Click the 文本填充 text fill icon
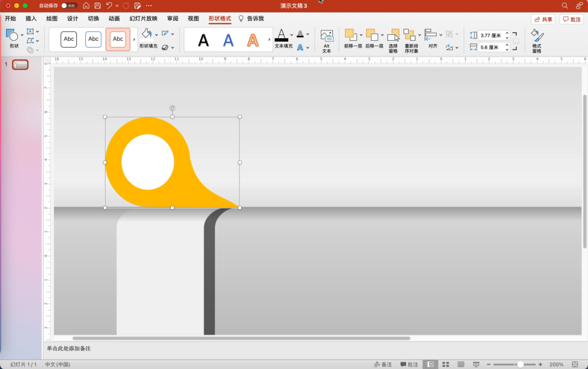The width and height of the screenshot is (588, 369). [x=281, y=35]
